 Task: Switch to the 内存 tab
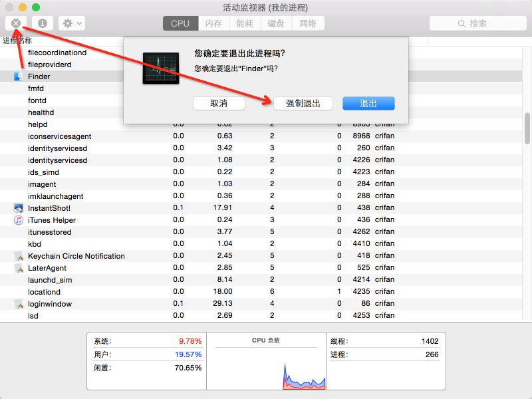point(213,23)
